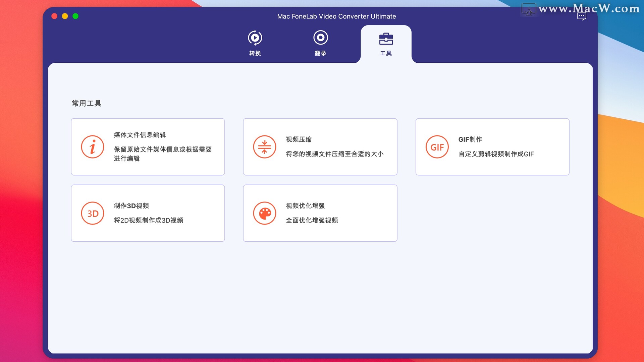This screenshot has height=362, width=644.
Task: Click description 自定义剪辑视频制作成GIF
Action: (496, 154)
